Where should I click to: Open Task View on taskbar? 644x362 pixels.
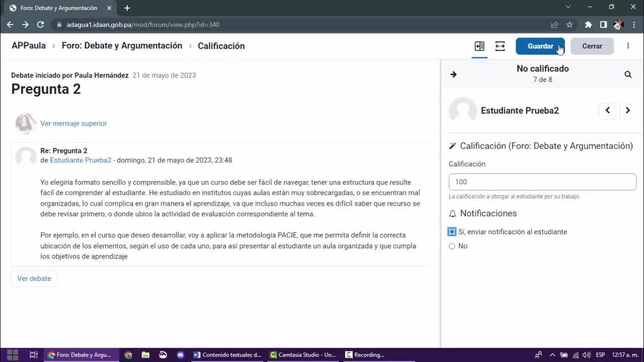34,354
